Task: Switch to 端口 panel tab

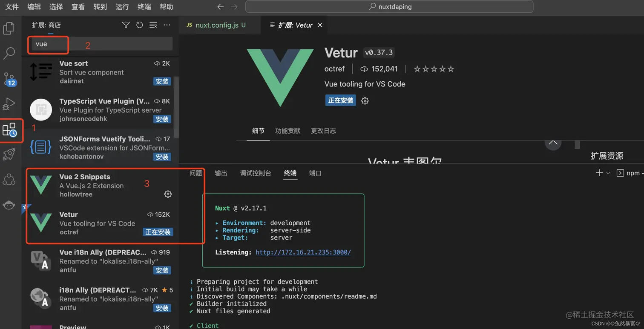Action: tap(315, 173)
